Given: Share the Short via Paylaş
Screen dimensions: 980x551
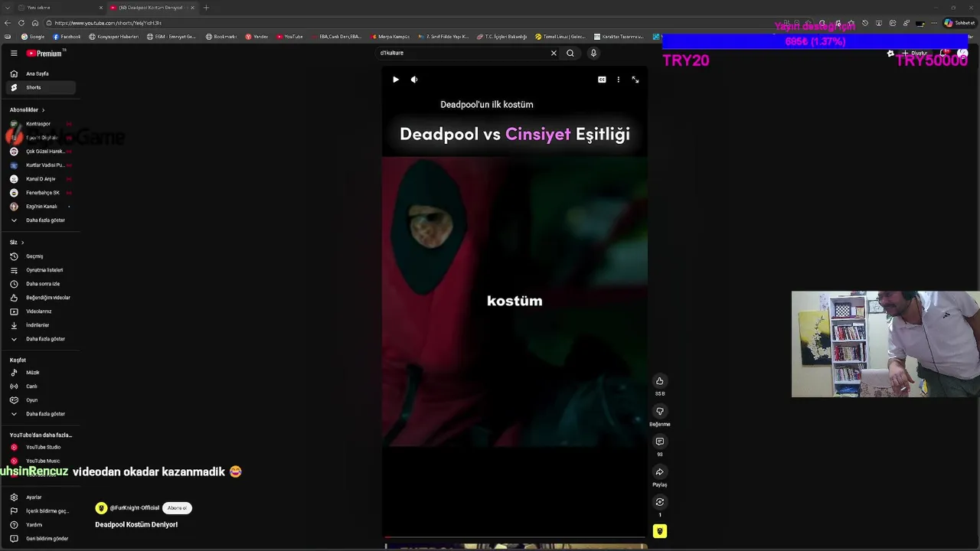Looking at the screenshot, I should tap(659, 472).
